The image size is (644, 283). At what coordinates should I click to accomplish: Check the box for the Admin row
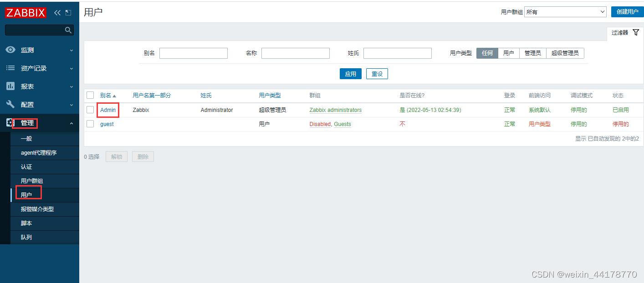[x=90, y=110]
